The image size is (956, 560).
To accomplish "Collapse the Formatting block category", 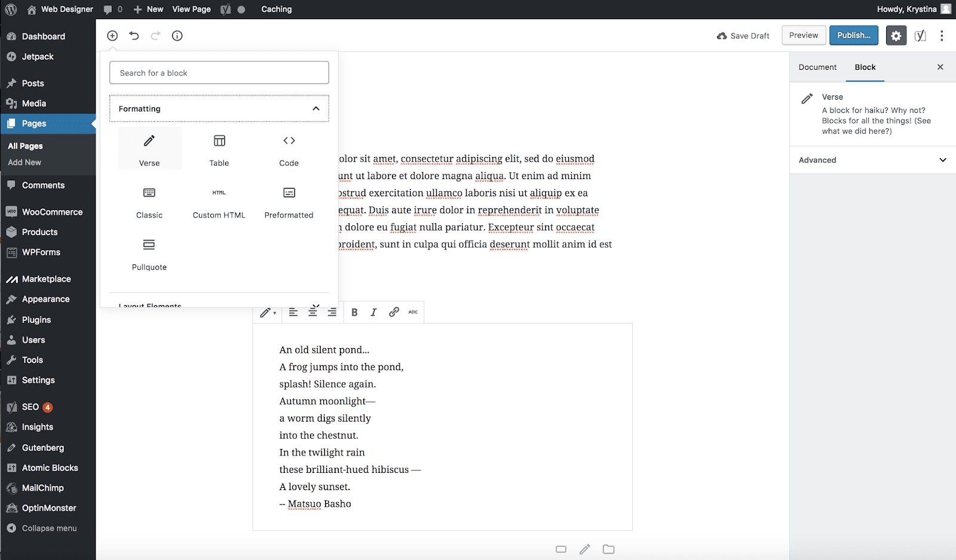I will tap(316, 108).
